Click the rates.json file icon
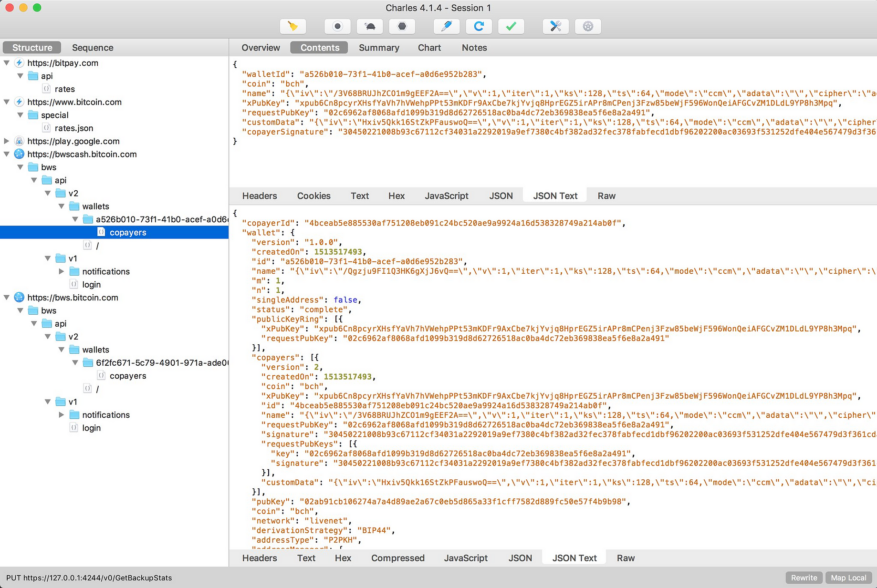 tap(46, 128)
